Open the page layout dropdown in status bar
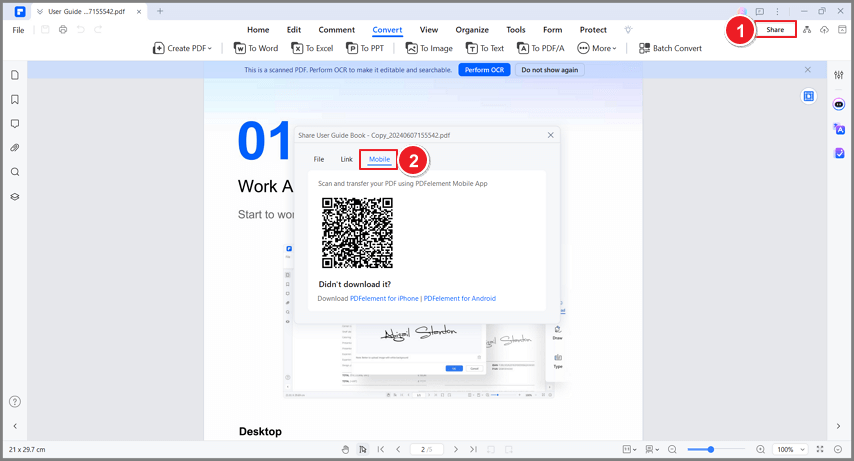Image resolution: width=854 pixels, height=461 pixels. coord(629,450)
